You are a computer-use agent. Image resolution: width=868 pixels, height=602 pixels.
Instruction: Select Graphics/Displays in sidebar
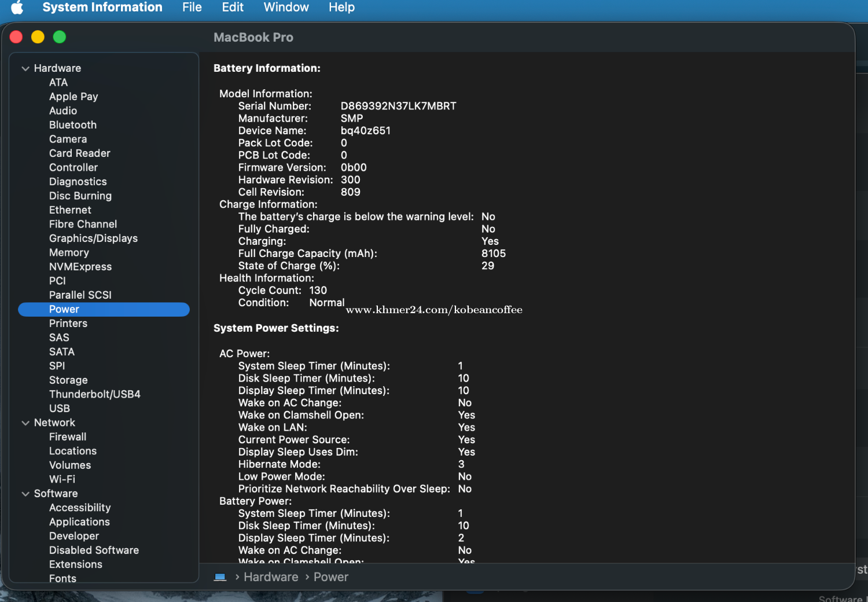tap(93, 238)
